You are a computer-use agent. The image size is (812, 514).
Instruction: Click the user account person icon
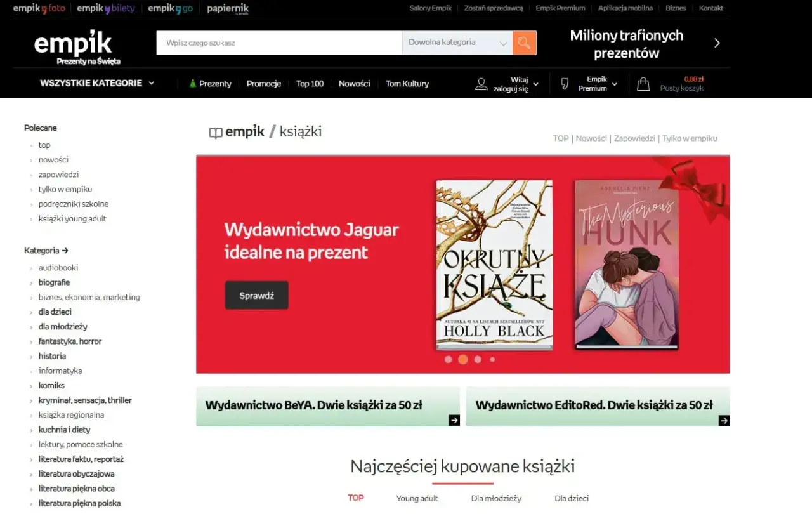click(482, 83)
